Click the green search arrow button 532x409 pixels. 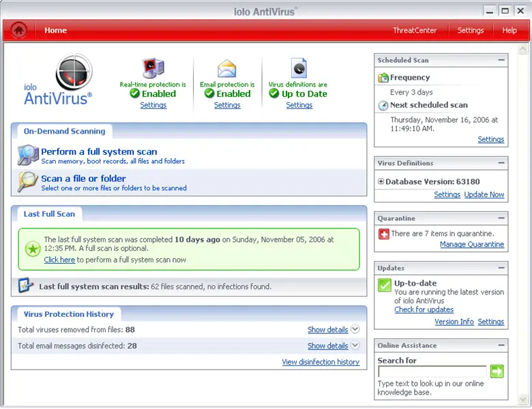pyautogui.click(x=497, y=372)
